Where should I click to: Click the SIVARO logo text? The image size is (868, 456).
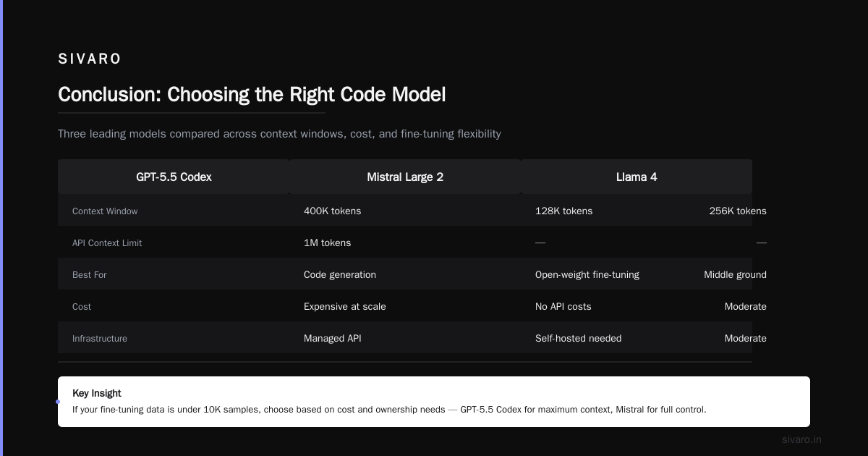tap(90, 59)
